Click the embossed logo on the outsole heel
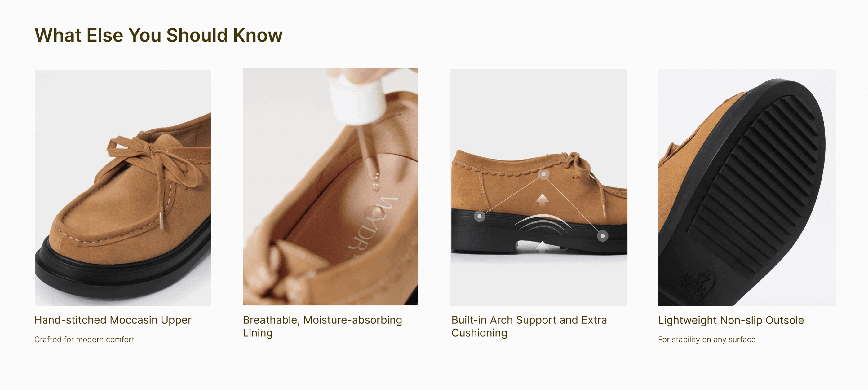This screenshot has width=868, height=390. point(698,283)
